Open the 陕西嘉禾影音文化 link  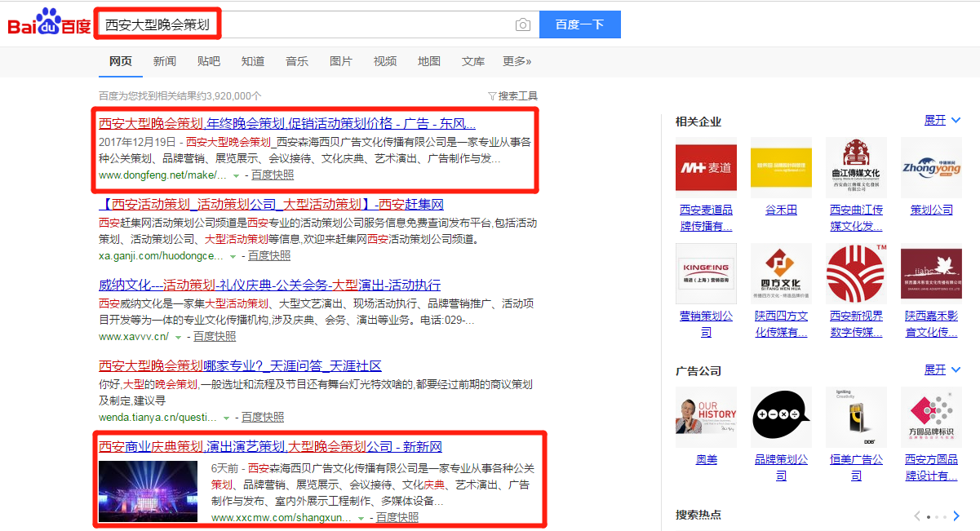tap(931, 324)
